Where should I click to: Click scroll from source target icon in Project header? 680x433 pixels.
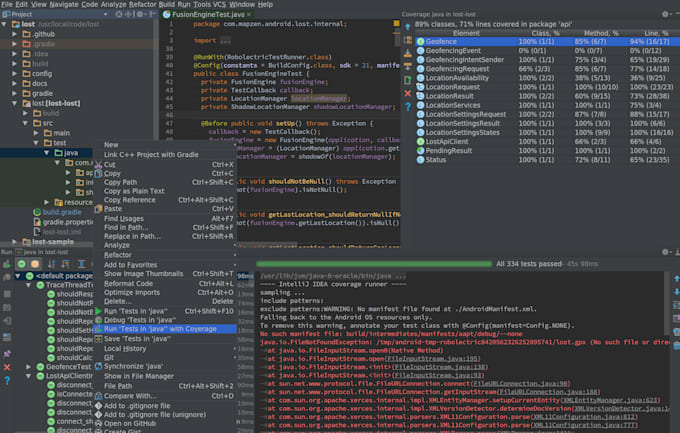[x=119, y=14]
